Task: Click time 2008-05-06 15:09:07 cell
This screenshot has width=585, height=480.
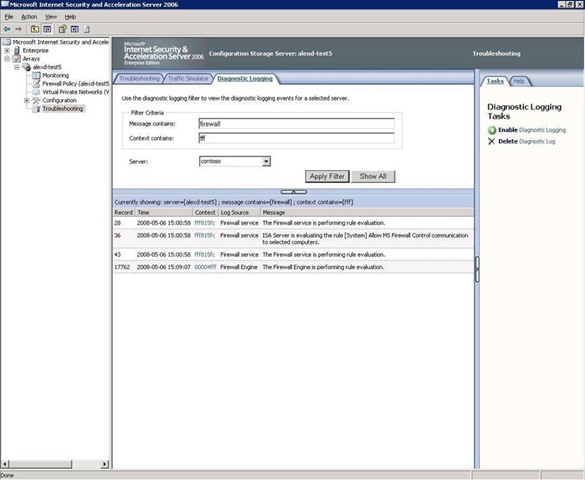Action: (163, 267)
